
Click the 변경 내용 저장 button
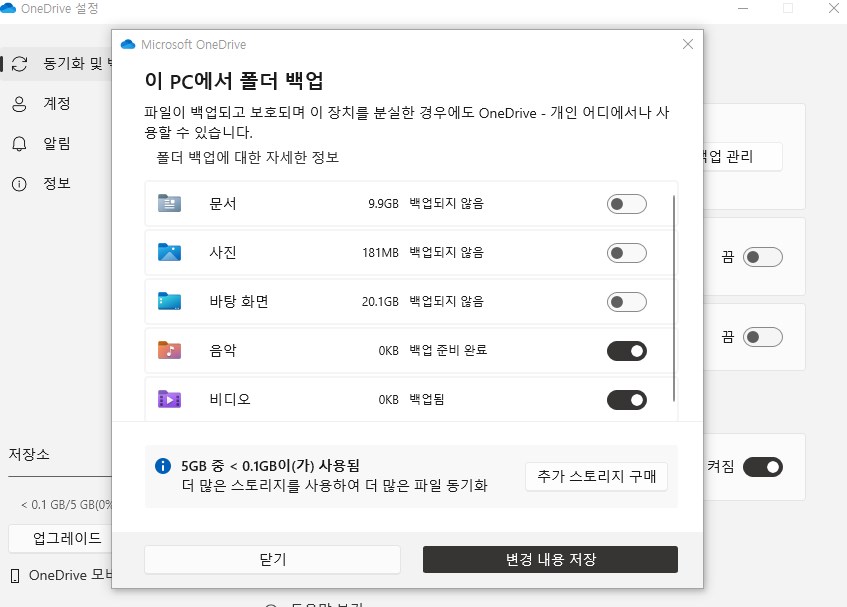(x=551, y=559)
